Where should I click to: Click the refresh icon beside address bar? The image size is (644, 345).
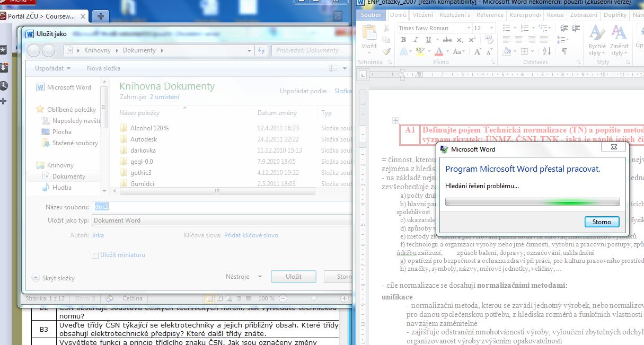261,50
